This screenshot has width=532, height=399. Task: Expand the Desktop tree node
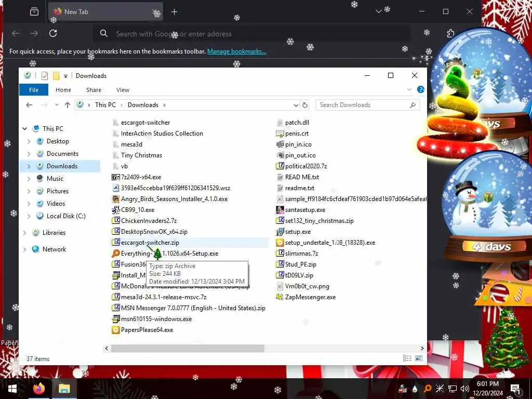[29, 141]
